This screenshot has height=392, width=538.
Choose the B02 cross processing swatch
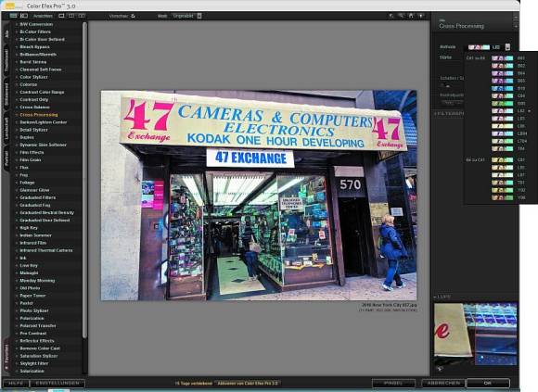coord(503,66)
